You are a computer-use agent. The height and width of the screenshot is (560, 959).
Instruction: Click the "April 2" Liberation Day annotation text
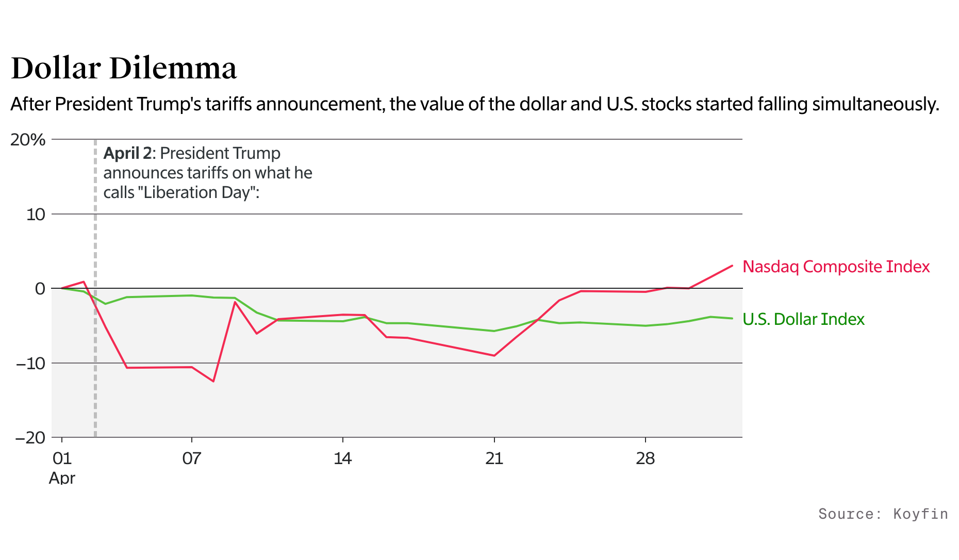coord(208,173)
